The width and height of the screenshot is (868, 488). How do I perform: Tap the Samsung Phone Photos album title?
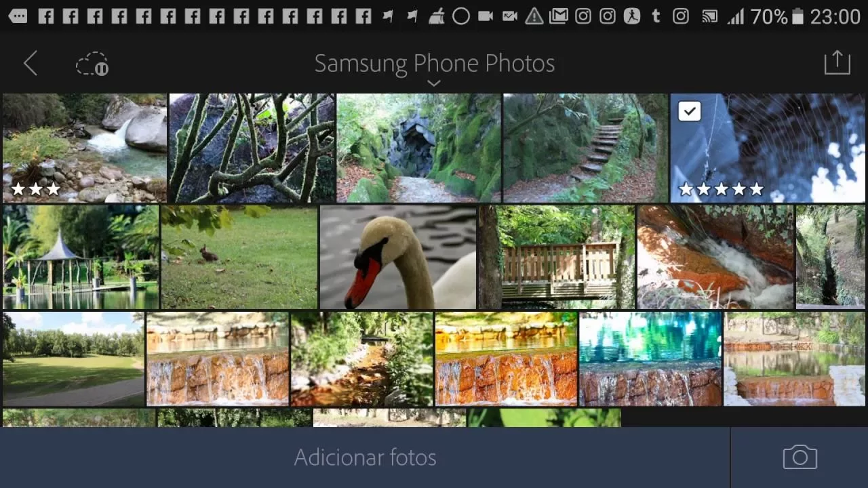(x=435, y=63)
